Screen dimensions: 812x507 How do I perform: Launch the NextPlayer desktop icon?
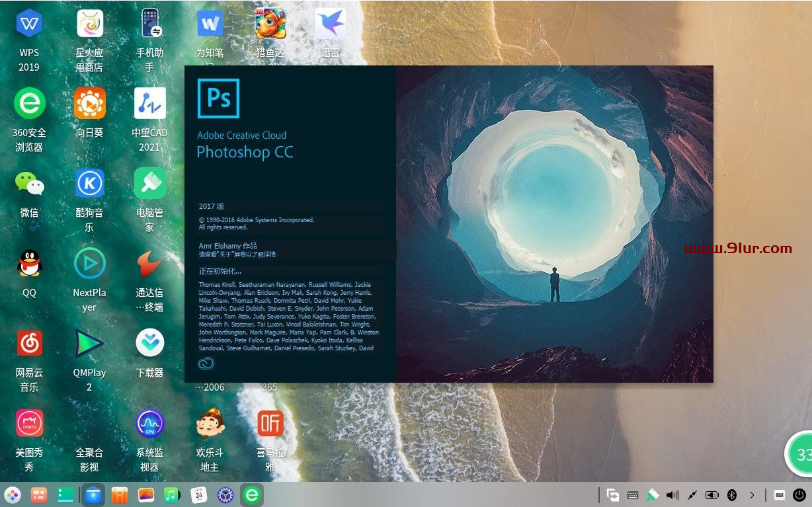(x=89, y=264)
